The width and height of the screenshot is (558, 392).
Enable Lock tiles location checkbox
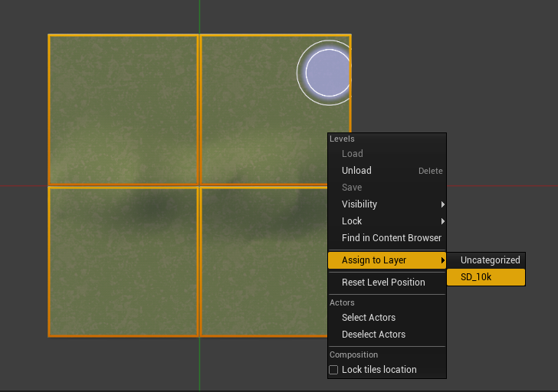(x=333, y=370)
